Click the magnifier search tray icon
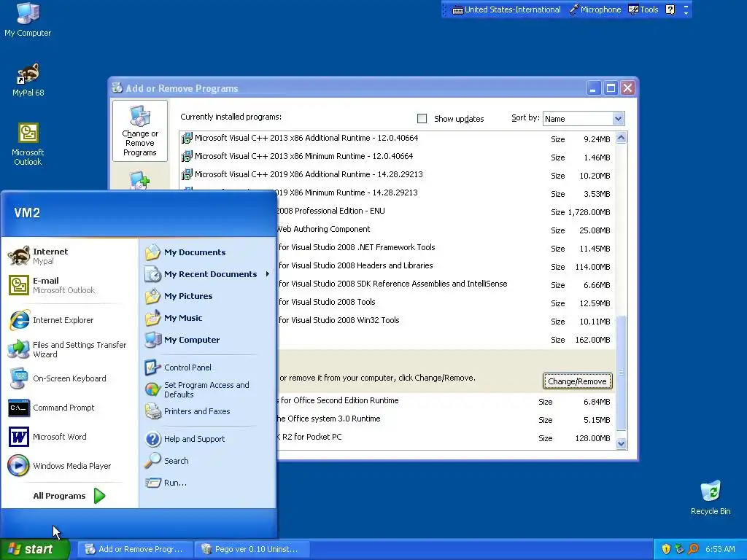Screen dimensions: 747x560 694,549
